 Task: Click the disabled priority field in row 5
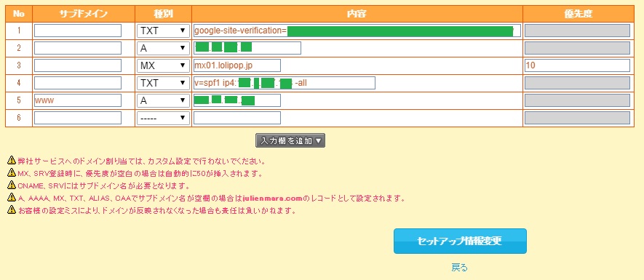(x=577, y=100)
